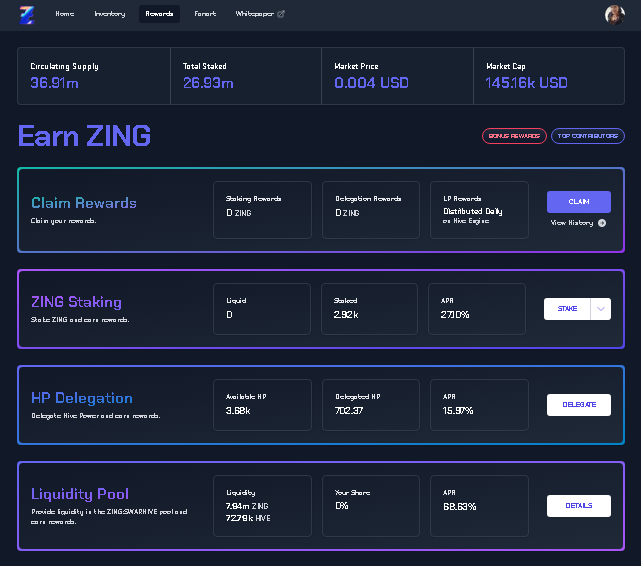Click the Delegated HP 702.37 value

point(349,411)
